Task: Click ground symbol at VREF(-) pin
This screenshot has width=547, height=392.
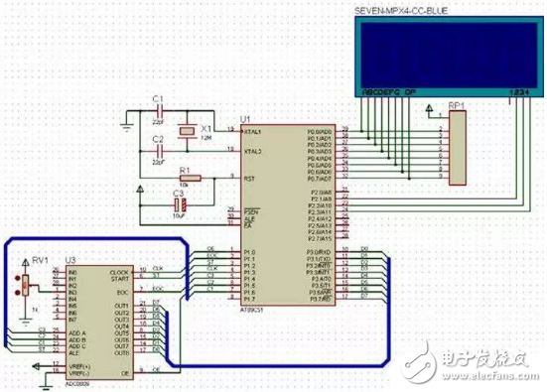Action: tap(46, 386)
